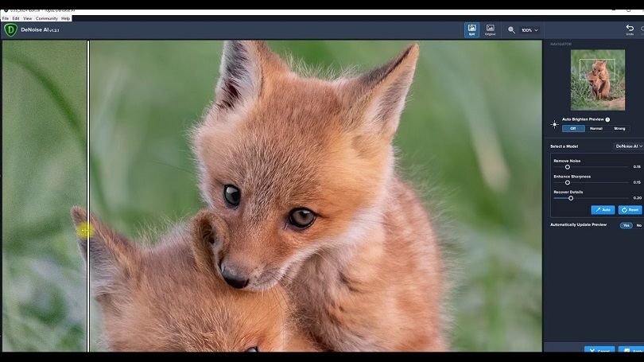Image resolution: width=644 pixels, height=362 pixels.
Task: Open the File menu
Action: (6, 18)
